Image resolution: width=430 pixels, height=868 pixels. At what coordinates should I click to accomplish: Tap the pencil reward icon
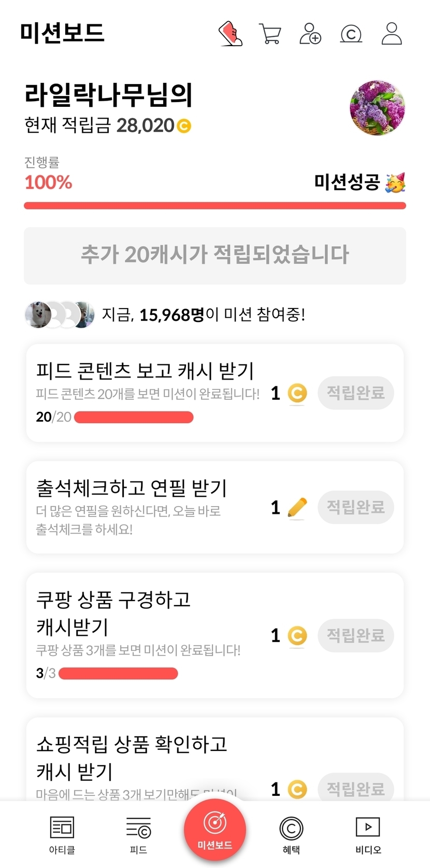point(297,508)
